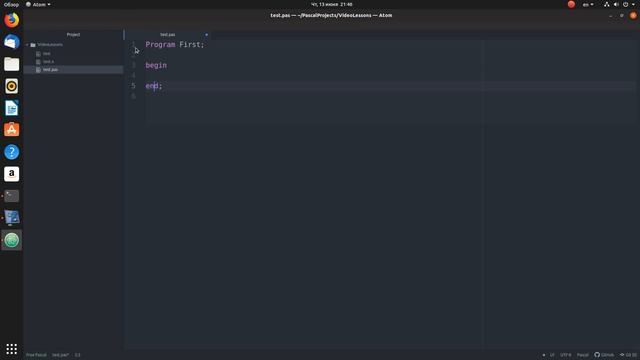Click the cursor position indicator 5:3
Viewport: 640px width, 360px height.
[77, 355]
